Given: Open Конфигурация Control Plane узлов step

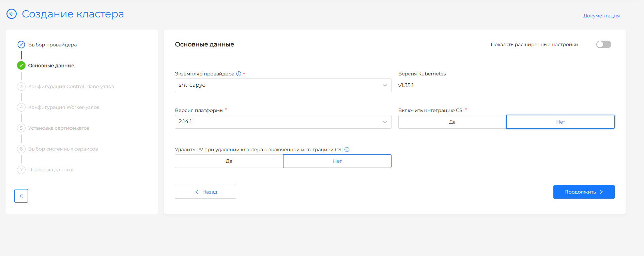Looking at the screenshot, I should pos(71,86).
